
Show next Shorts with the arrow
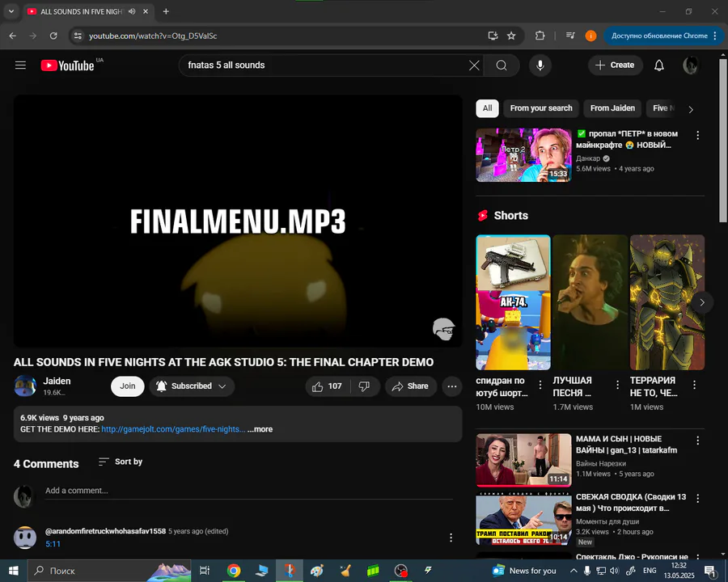(x=702, y=302)
